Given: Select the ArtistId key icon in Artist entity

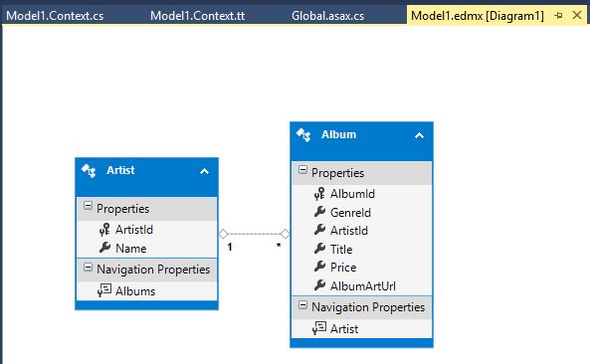Looking at the screenshot, I should point(104,230).
